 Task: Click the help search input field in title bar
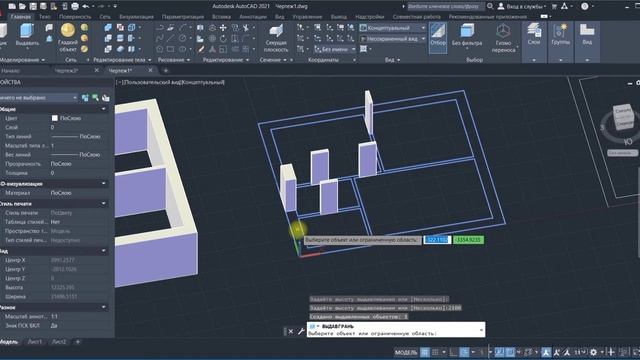[x=445, y=7]
